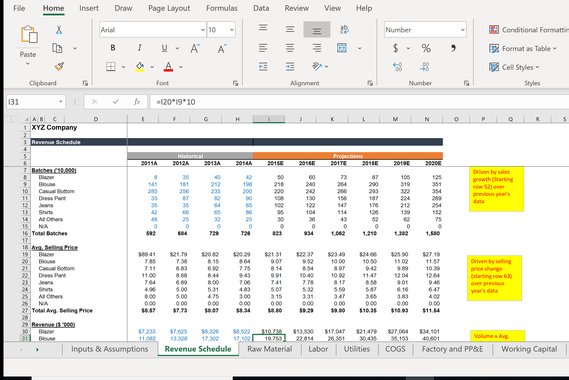Toggle Underline formatting
The height and width of the screenshot is (380, 569).
(164, 48)
